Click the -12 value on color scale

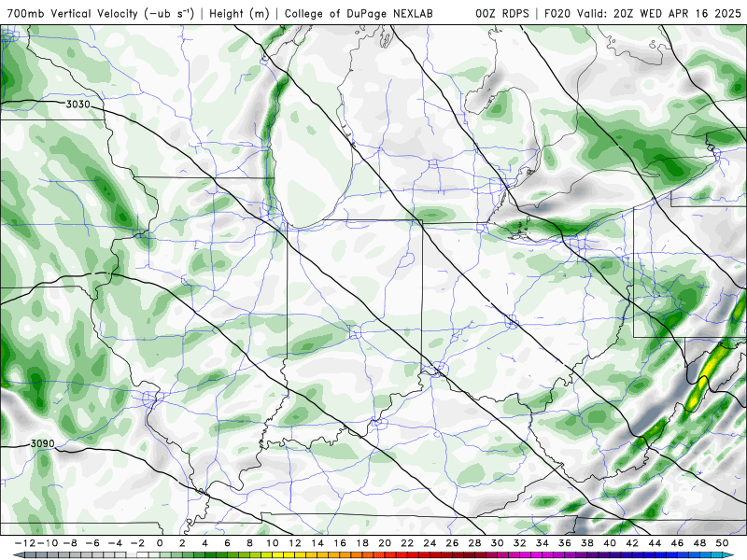pos(24,543)
